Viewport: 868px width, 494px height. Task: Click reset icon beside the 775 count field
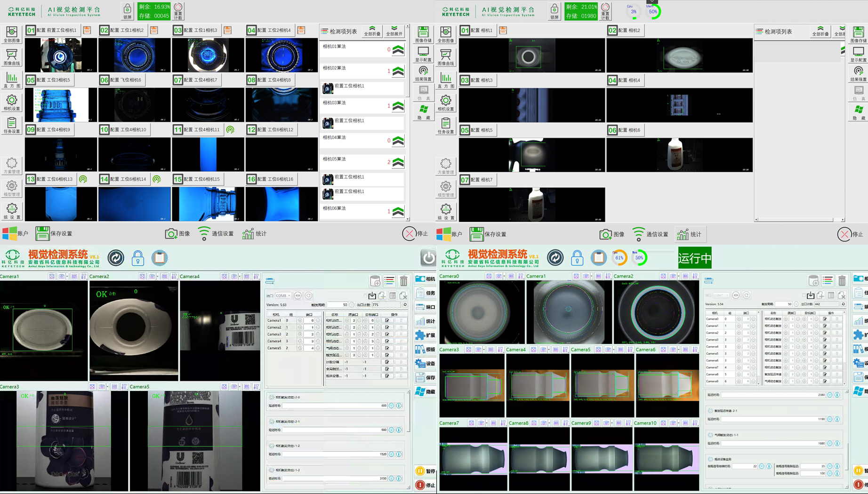point(405,305)
